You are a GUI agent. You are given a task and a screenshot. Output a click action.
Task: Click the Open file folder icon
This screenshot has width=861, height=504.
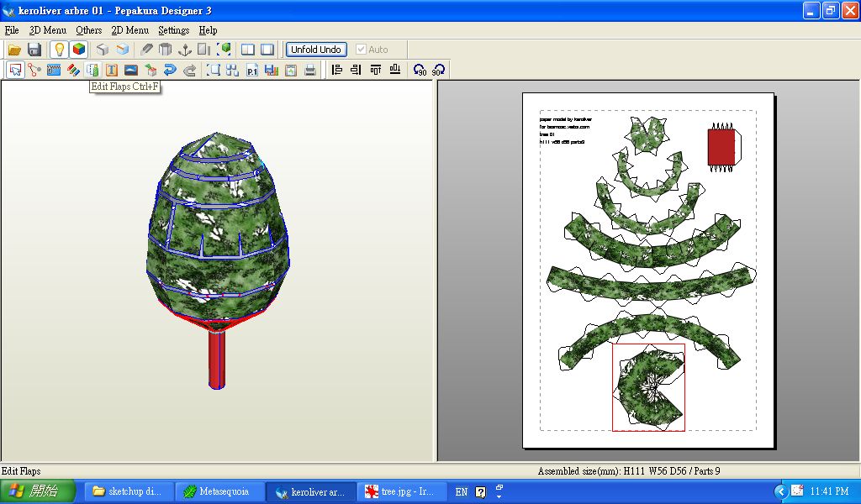pyautogui.click(x=14, y=50)
